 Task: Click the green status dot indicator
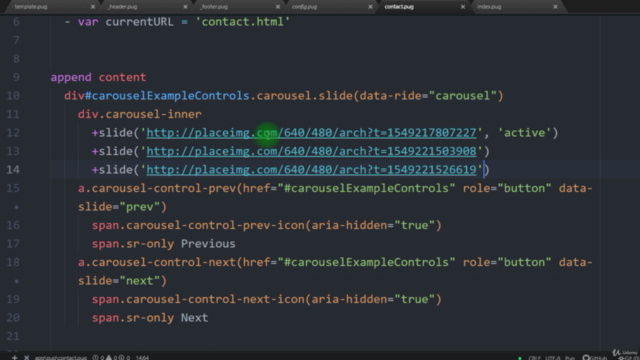point(520,358)
